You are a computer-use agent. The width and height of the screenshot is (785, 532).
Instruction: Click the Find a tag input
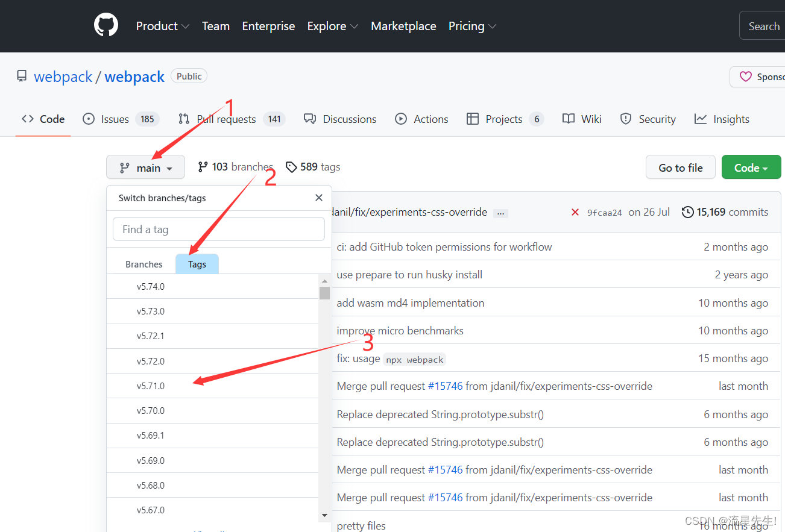point(219,229)
